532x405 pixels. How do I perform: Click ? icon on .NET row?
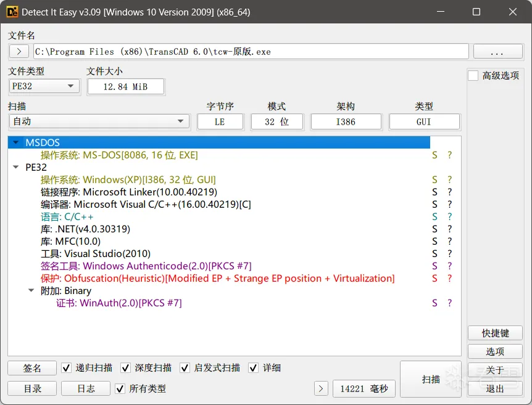pyautogui.click(x=449, y=229)
